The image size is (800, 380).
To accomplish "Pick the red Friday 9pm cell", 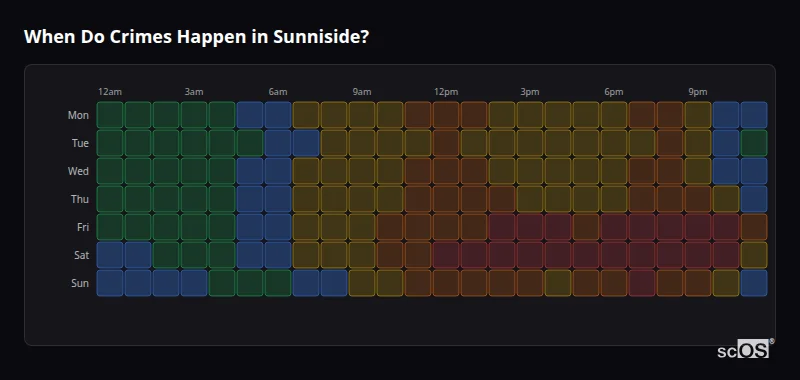I will click(x=697, y=227).
